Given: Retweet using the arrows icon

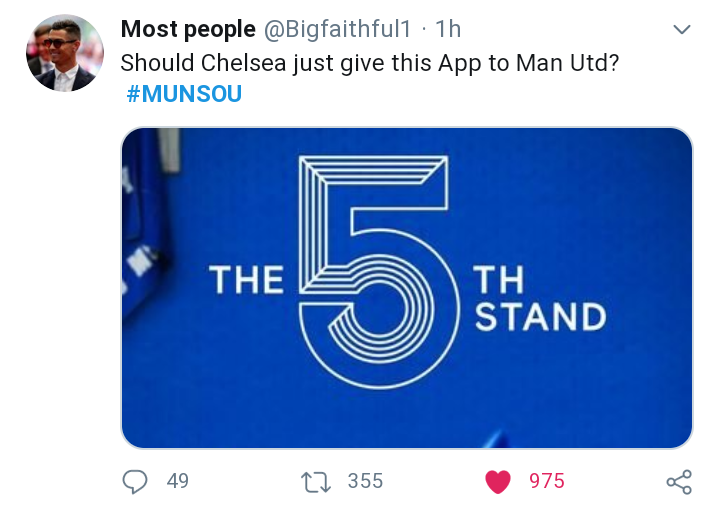Looking at the screenshot, I should [315, 482].
